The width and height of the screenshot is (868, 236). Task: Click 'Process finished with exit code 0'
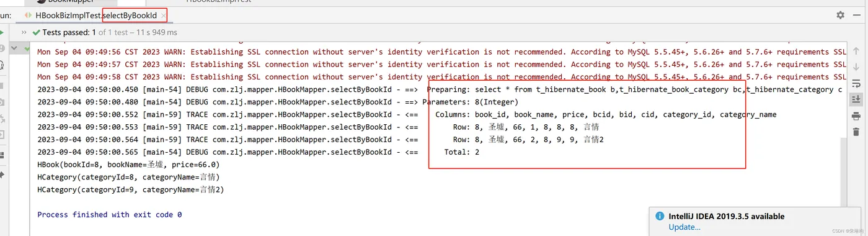click(110, 214)
